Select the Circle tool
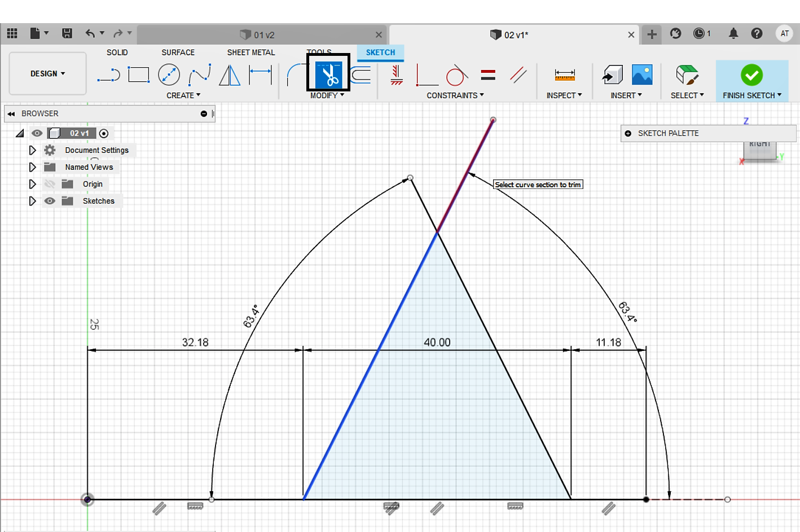Image resolution: width=800 pixels, height=532 pixels. pyautogui.click(x=169, y=74)
